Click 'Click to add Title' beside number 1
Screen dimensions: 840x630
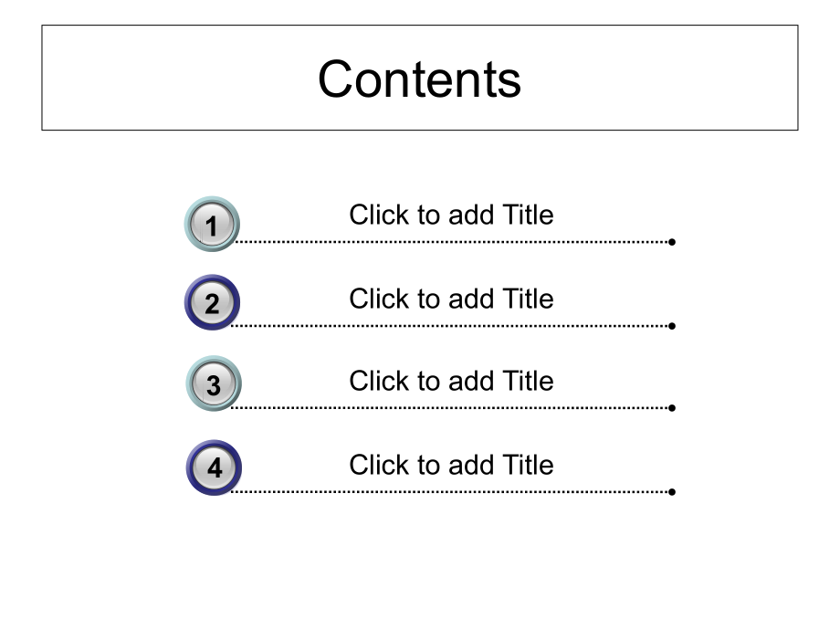[x=451, y=215]
